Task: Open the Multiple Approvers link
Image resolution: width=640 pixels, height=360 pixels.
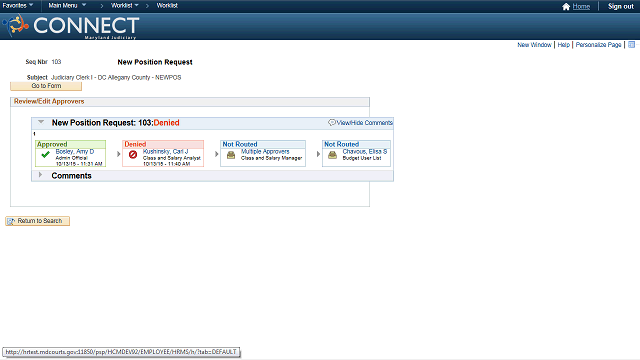Action: (265, 151)
